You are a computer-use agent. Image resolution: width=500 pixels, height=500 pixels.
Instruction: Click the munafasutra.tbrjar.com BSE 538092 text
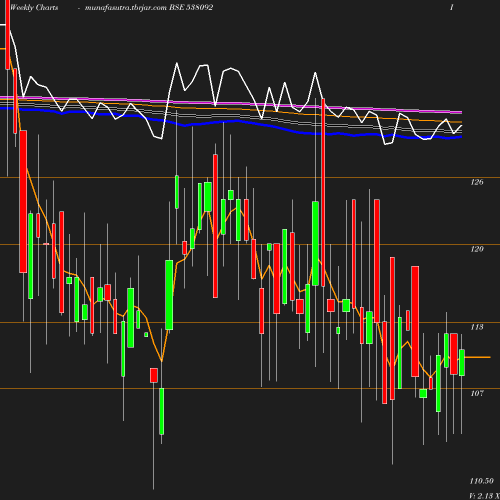point(149,7)
